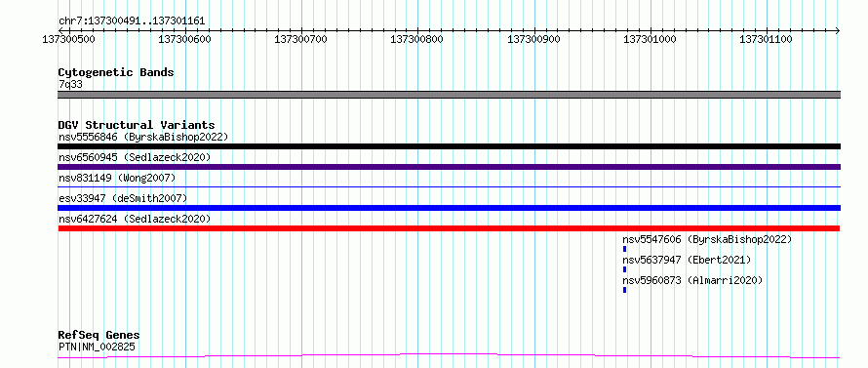Click the small blue nsv5547606 marker
This screenshot has height=368, width=868.
pyautogui.click(x=625, y=249)
